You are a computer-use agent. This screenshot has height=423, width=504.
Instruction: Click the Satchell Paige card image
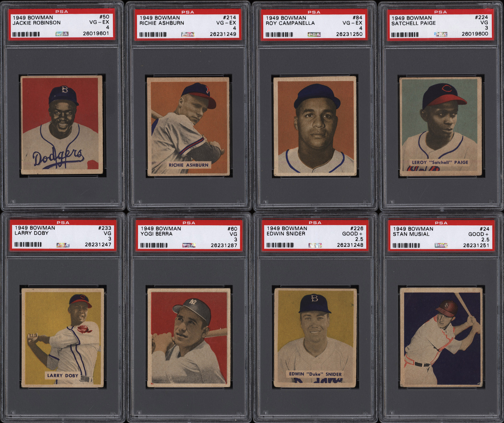point(441,127)
